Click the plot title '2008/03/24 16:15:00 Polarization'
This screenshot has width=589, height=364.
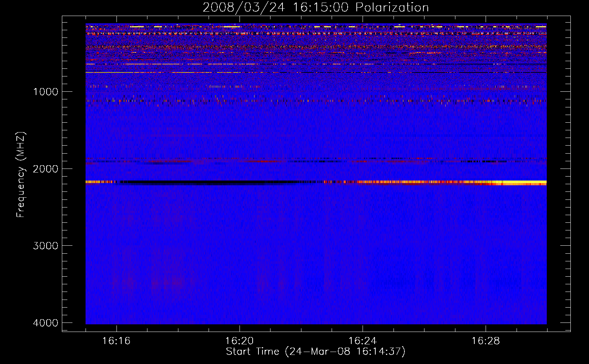[315, 8]
